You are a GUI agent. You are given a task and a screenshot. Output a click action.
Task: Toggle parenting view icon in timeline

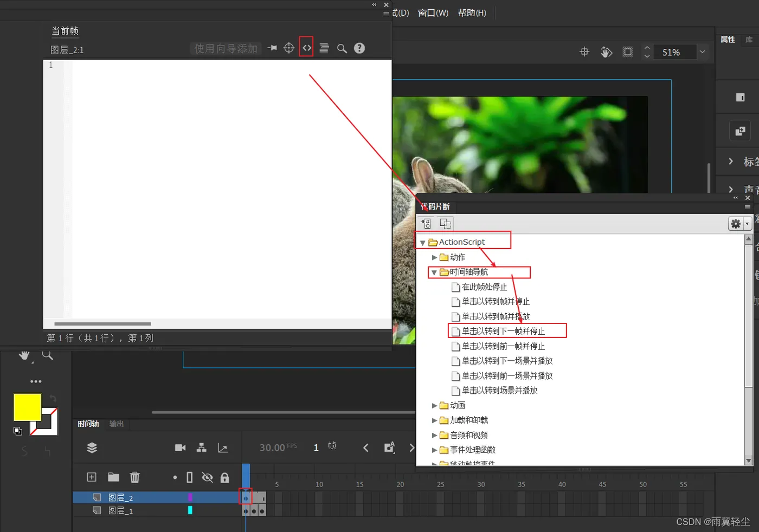click(202, 447)
